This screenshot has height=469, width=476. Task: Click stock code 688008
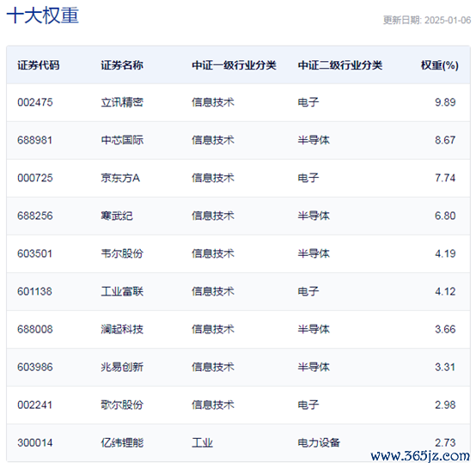[x=35, y=329]
